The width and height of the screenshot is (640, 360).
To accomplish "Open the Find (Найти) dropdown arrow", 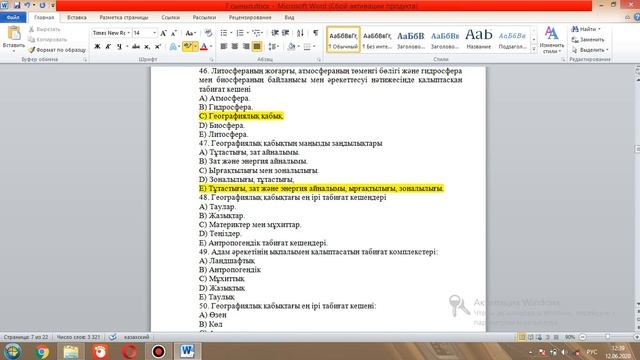I will tap(599, 29).
